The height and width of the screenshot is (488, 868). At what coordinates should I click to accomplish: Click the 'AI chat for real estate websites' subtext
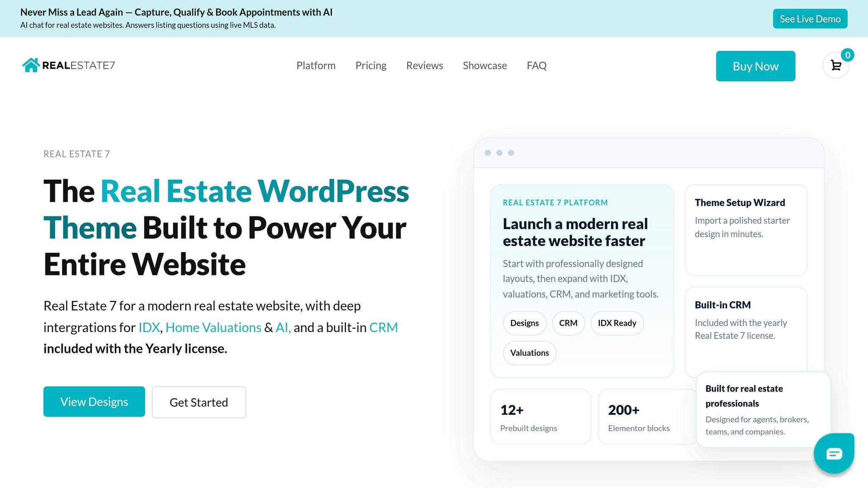pyautogui.click(x=148, y=25)
